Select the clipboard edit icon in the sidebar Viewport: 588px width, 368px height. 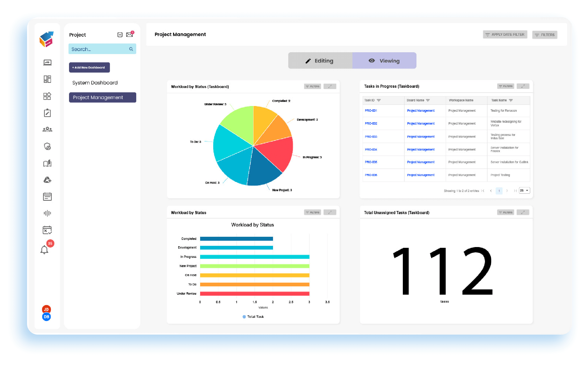(47, 113)
